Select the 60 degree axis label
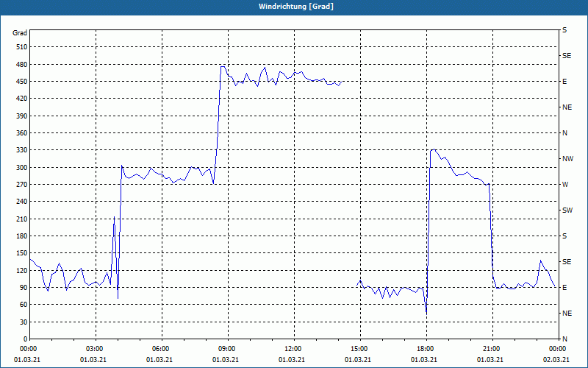The width and height of the screenshot is (588, 368). [24, 305]
